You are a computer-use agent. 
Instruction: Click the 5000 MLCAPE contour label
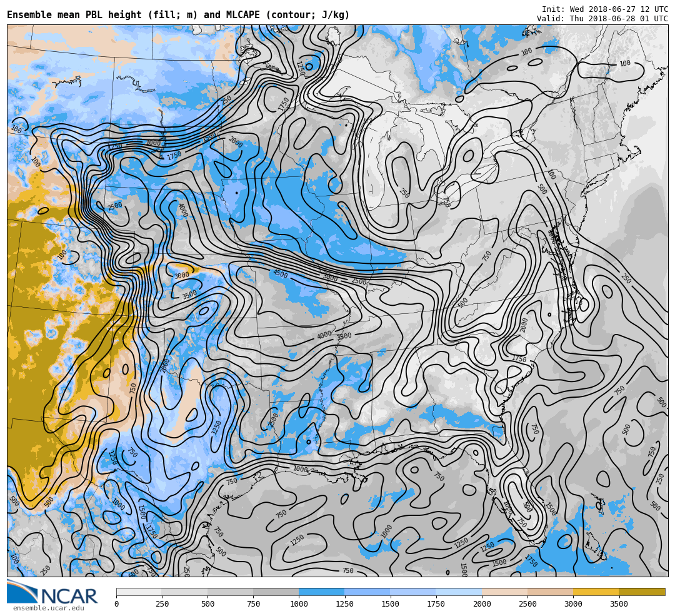point(330,278)
